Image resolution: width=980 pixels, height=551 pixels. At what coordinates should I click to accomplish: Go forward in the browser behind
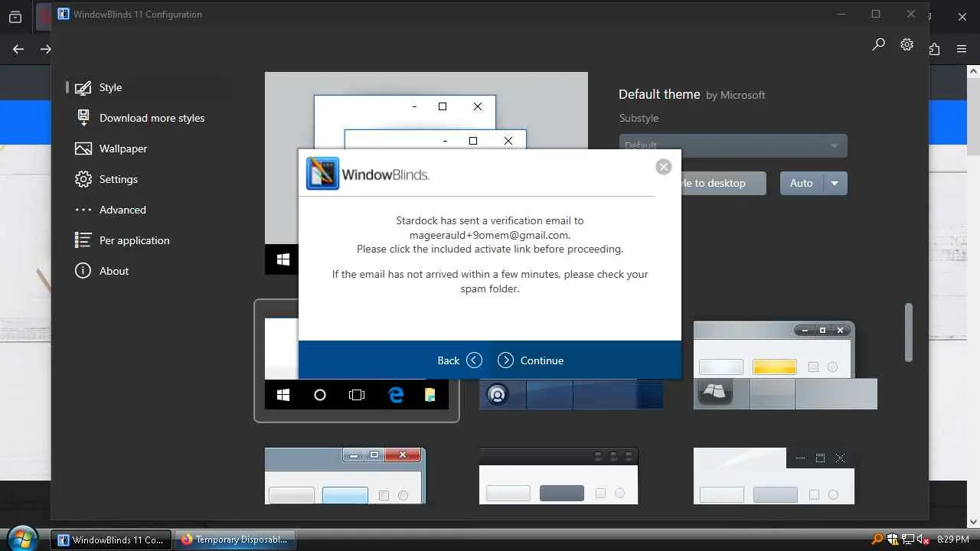[46, 49]
